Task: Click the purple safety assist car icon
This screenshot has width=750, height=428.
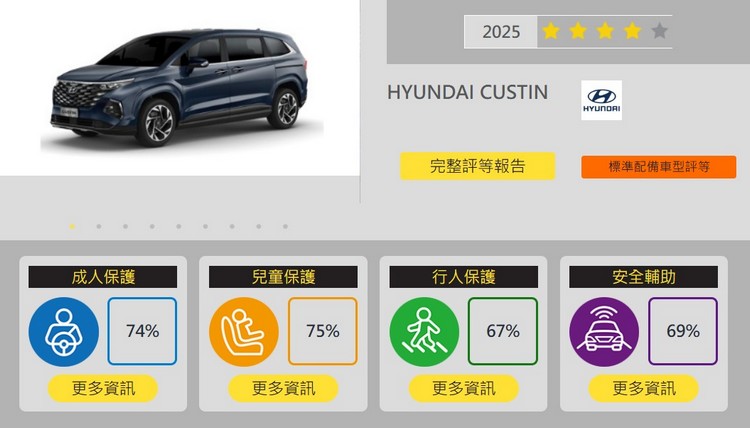Action: point(604,331)
